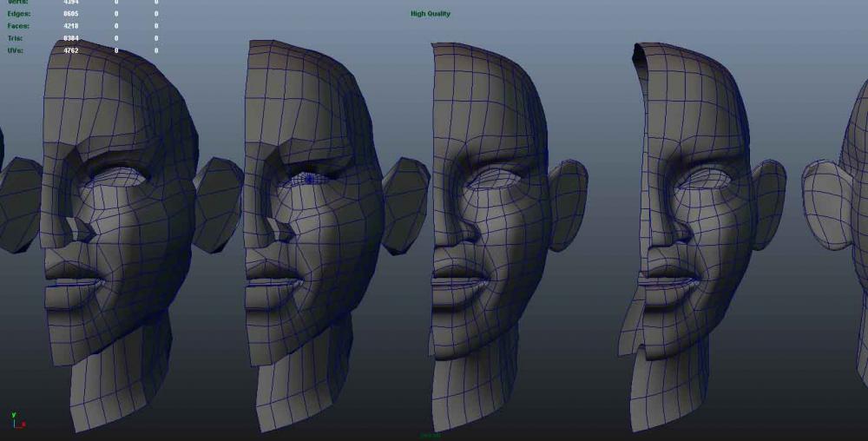Click the UV count value 4762
The width and height of the screenshot is (868, 441).
[x=71, y=50]
